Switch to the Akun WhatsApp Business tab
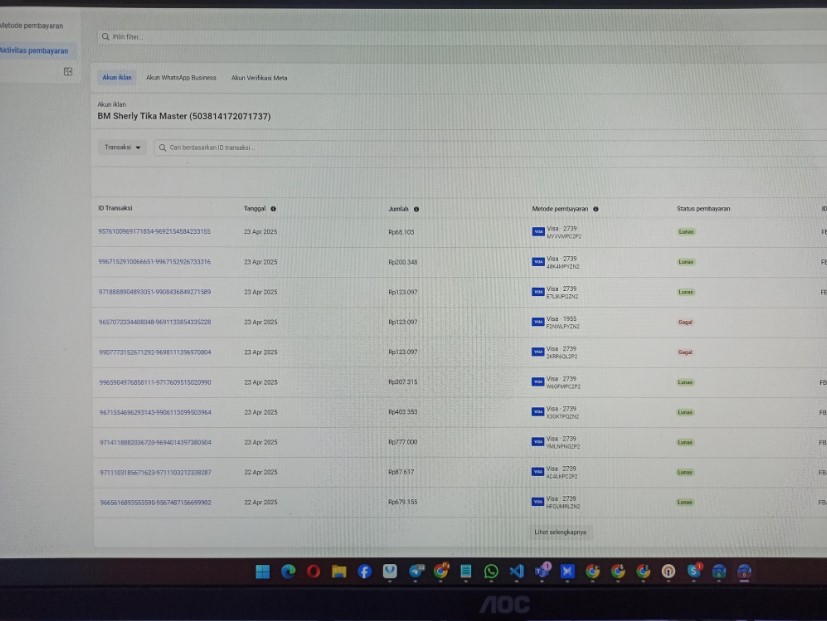 click(x=181, y=77)
